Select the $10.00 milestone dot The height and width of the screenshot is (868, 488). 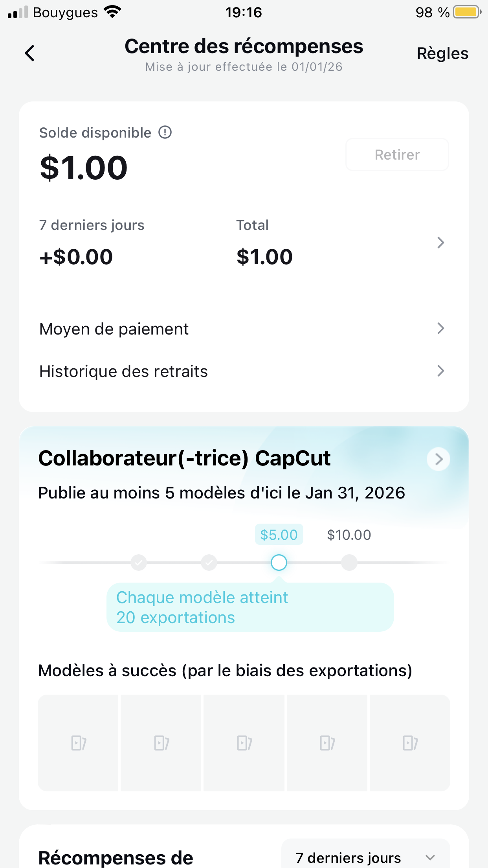349,563
